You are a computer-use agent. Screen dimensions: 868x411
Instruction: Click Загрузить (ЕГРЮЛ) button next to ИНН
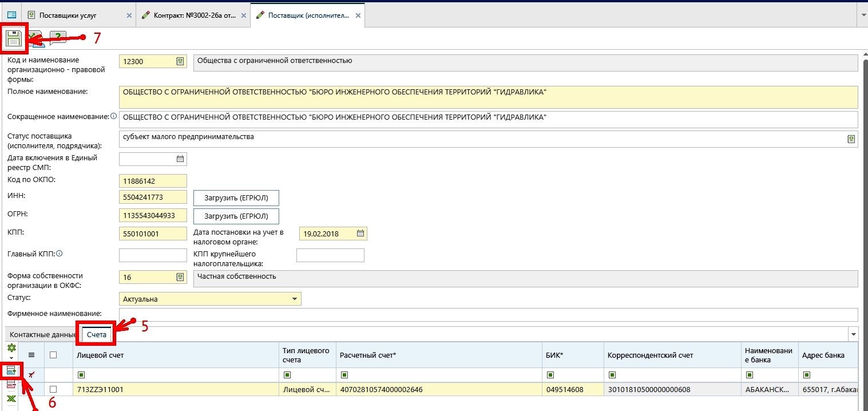pos(236,198)
